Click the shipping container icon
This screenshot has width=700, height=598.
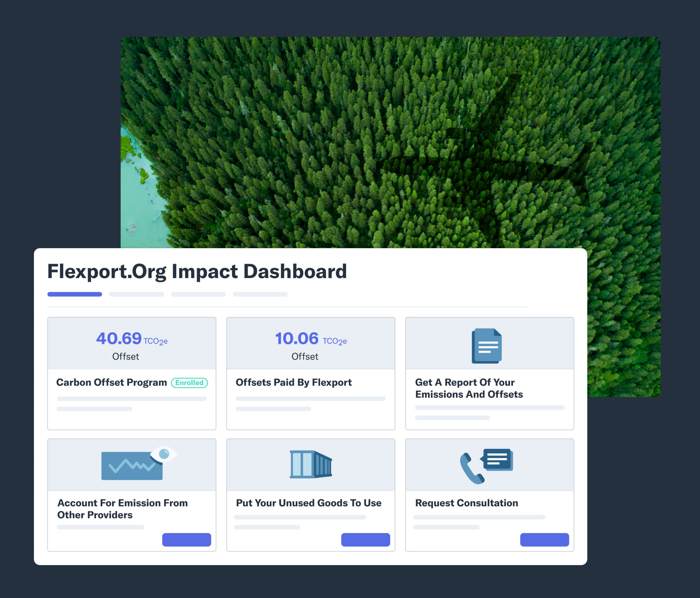coord(311,464)
